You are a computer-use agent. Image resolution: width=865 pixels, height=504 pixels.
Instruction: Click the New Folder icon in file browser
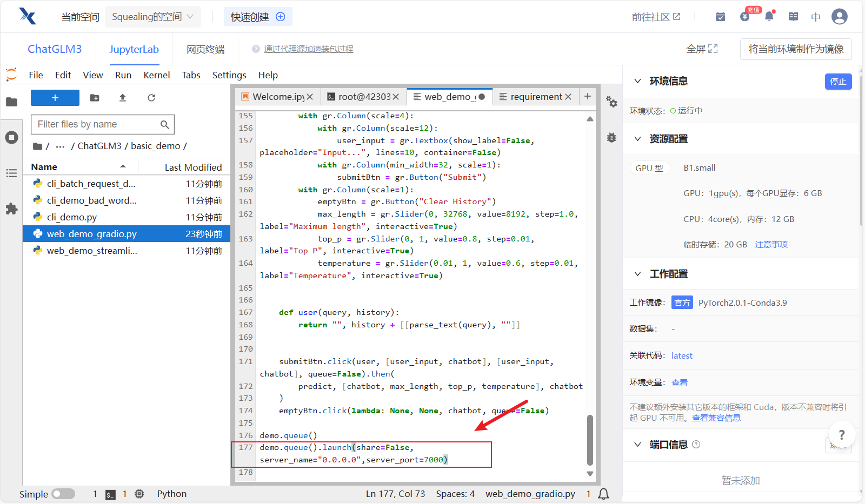pos(95,98)
